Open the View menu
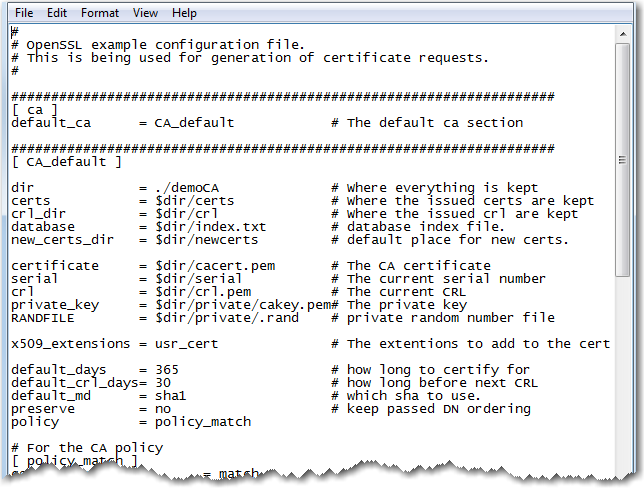 pyautogui.click(x=146, y=13)
